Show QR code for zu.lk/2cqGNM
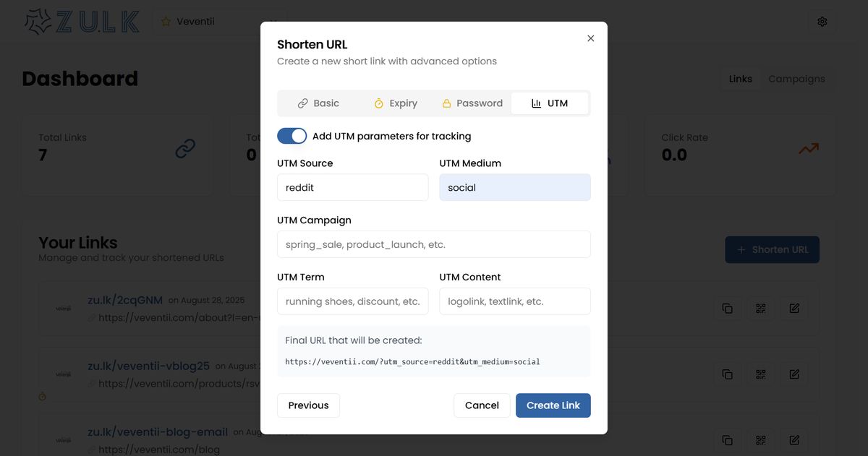This screenshot has width=868, height=456. [760, 309]
